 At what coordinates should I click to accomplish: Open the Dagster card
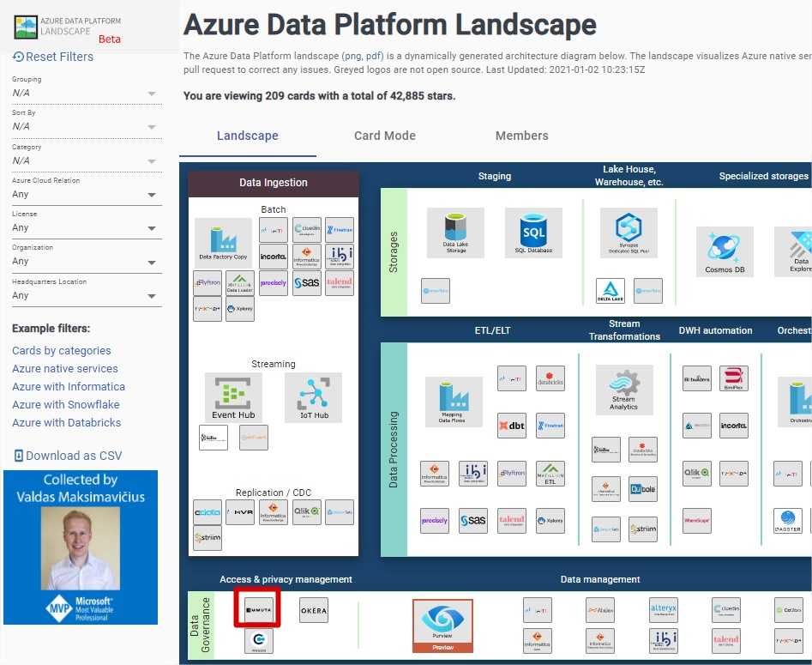pos(788,521)
